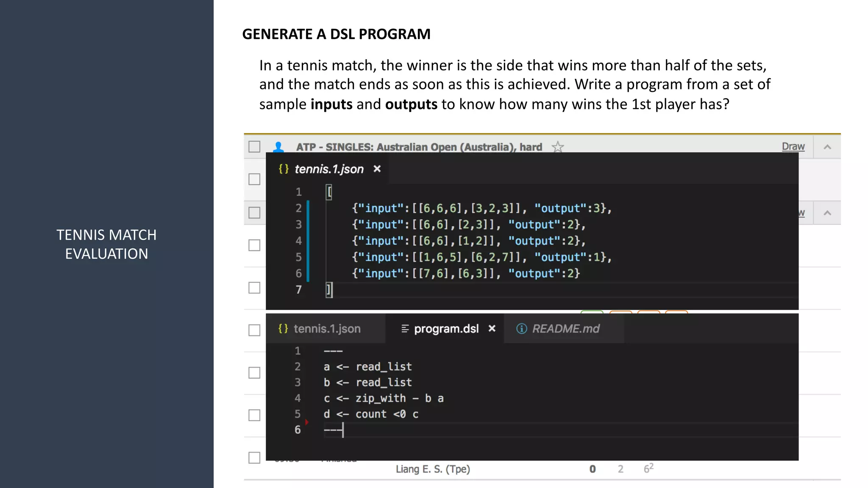
Task: Tick the checkbox beside JSON line 2
Action: (x=254, y=213)
